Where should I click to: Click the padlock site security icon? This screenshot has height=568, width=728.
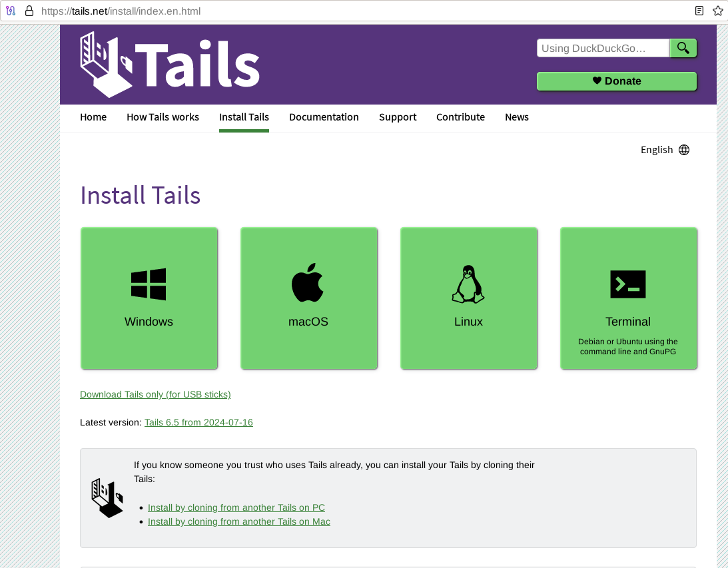coord(29,11)
